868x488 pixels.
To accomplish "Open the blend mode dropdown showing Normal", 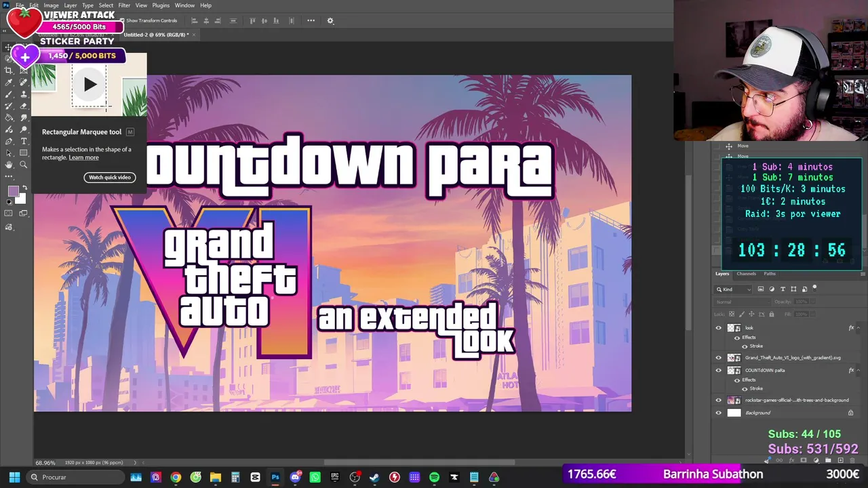I will point(743,302).
